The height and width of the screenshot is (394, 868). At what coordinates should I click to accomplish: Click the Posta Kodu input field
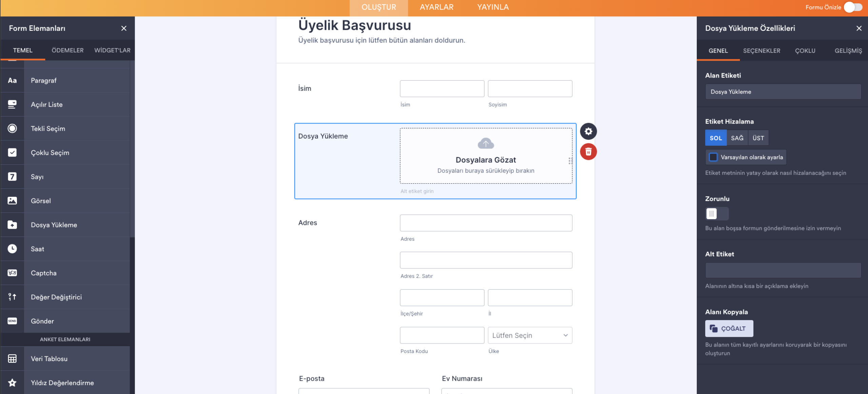pyautogui.click(x=442, y=335)
